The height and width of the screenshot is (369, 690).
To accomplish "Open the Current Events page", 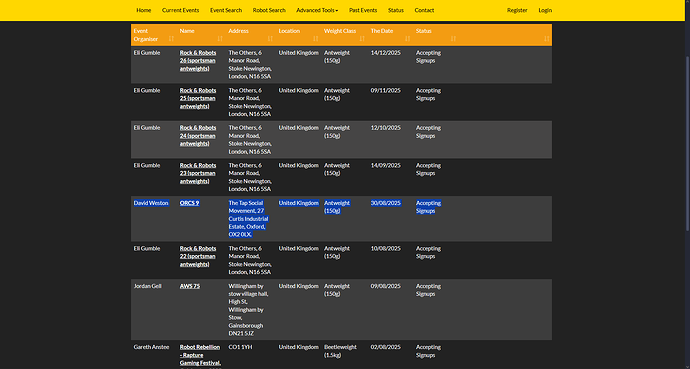I will pyautogui.click(x=180, y=10).
